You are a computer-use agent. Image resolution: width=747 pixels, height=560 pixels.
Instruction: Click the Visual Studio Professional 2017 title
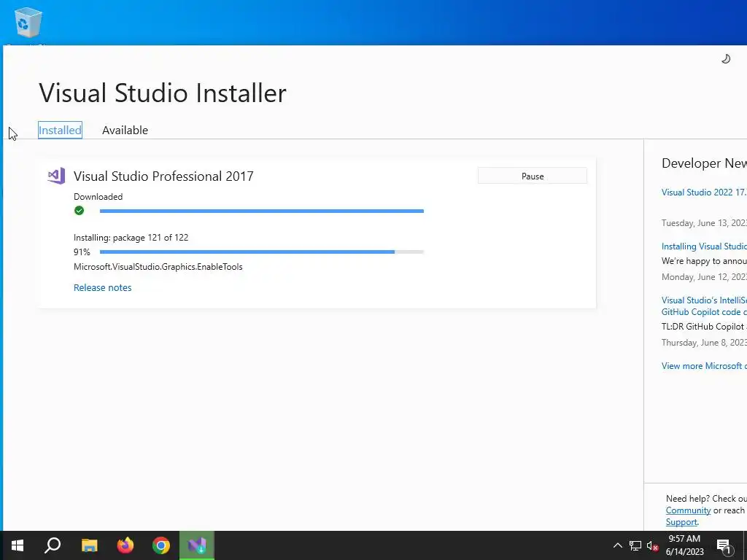point(163,176)
